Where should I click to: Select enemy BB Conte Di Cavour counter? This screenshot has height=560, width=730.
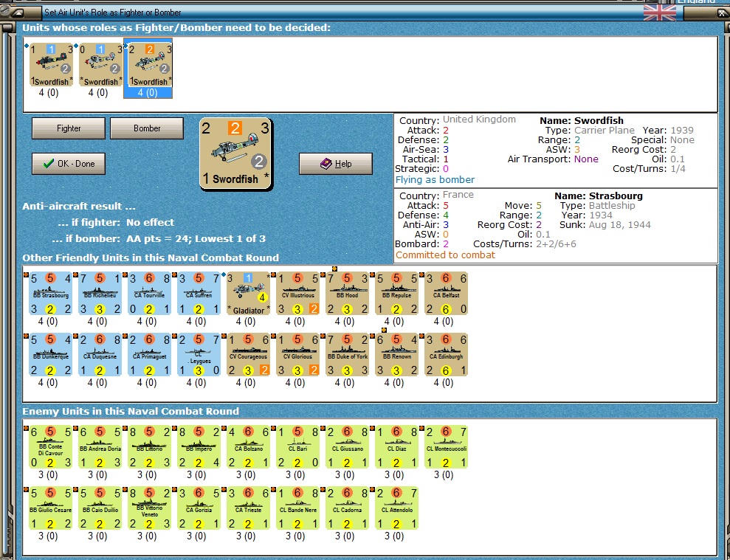[50, 447]
